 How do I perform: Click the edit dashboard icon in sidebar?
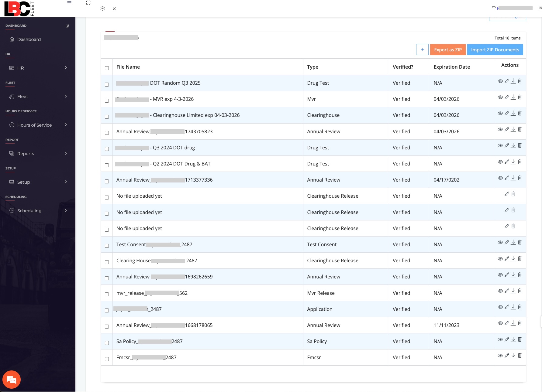67,26
